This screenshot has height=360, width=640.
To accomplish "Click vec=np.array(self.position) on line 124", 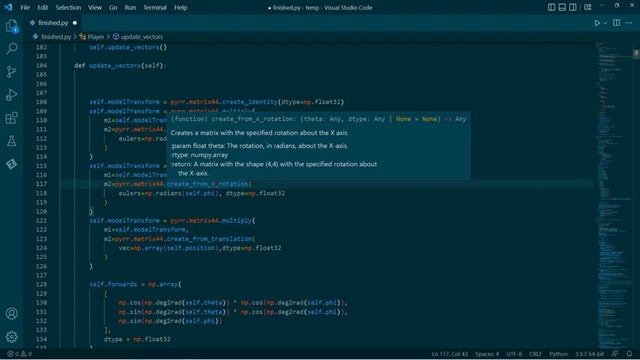I will (x=169, y=248).
